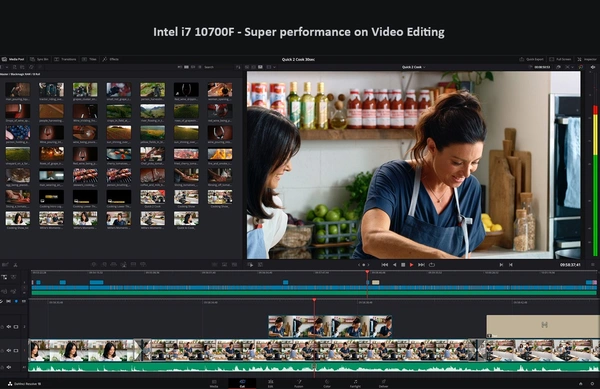Toggle the timeline lock track icon at upper left
Image resolution: width=600 pixels, height=389 pixels.
tap(4, 277)
